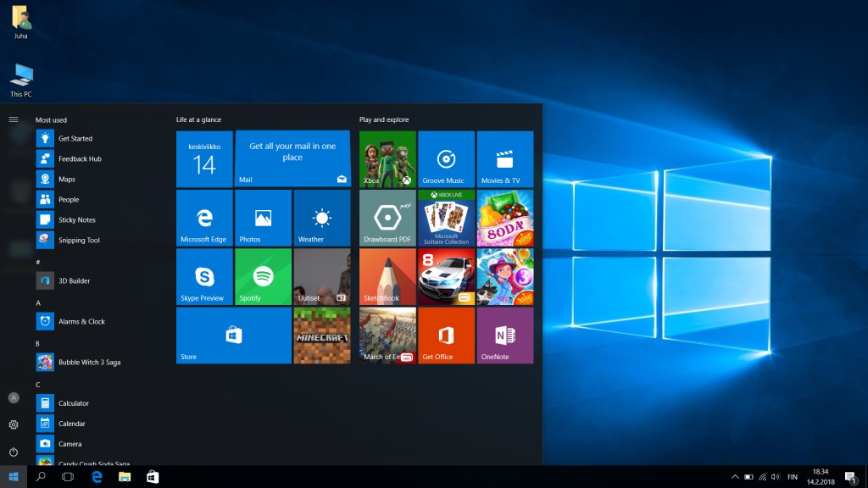Switch input language via FIN indicator
This screenshot has width=868, height=488.
click(x=793, y=477)
